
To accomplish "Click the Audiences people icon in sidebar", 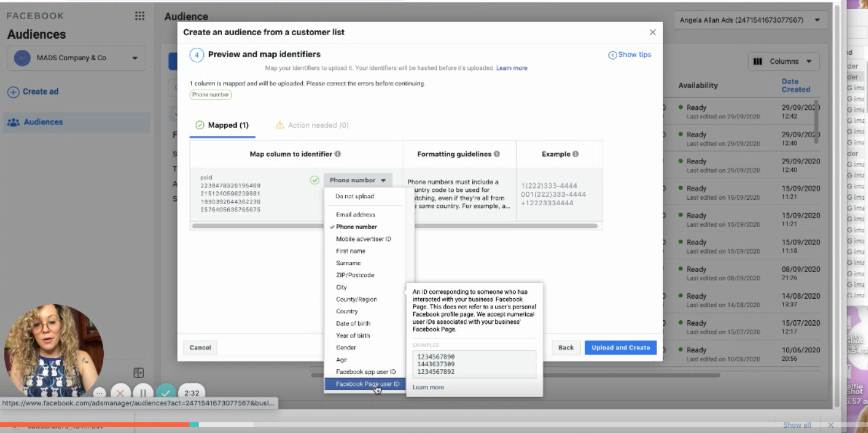I will coord(13,122).
